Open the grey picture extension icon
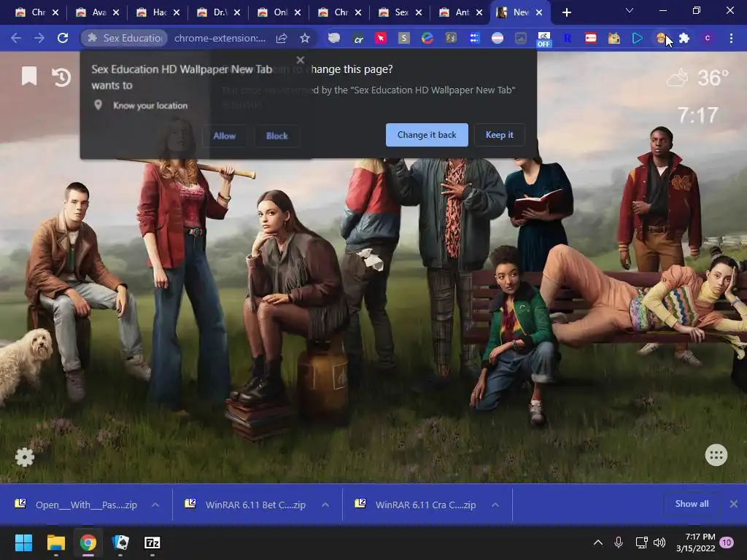Screen dimensions: 747x560 (x=521, y=38)
